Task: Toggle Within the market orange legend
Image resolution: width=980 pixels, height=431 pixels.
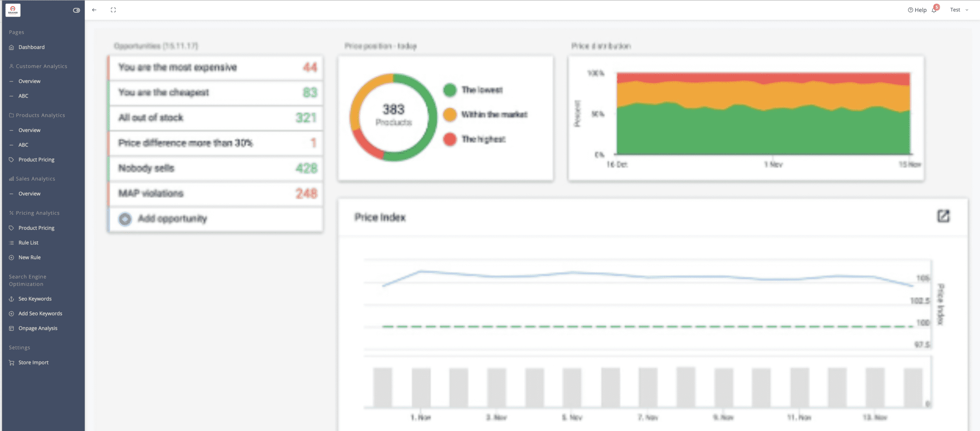Action: tap(485, 115)
